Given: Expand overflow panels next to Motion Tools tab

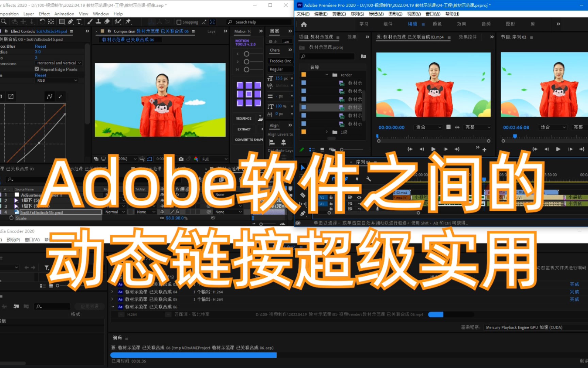Looking at the screenshot, I should pos(261,31).
